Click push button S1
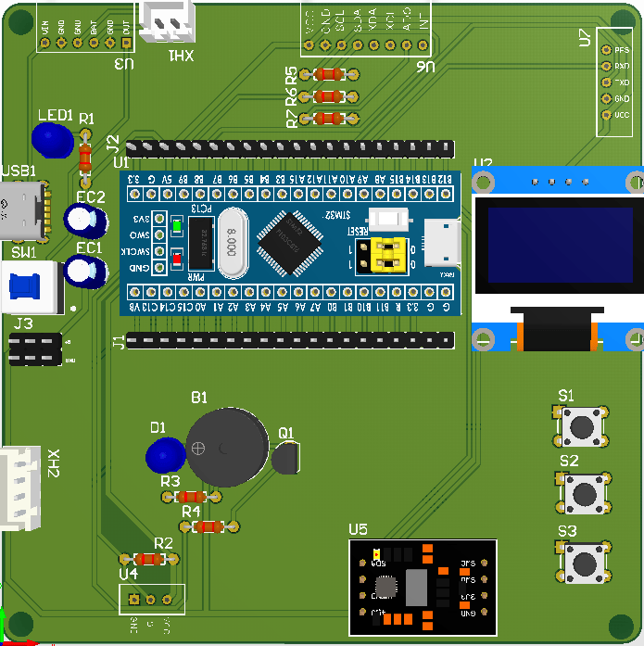The width and height of the screenshot is (644, 646). [x=581, y=427]
